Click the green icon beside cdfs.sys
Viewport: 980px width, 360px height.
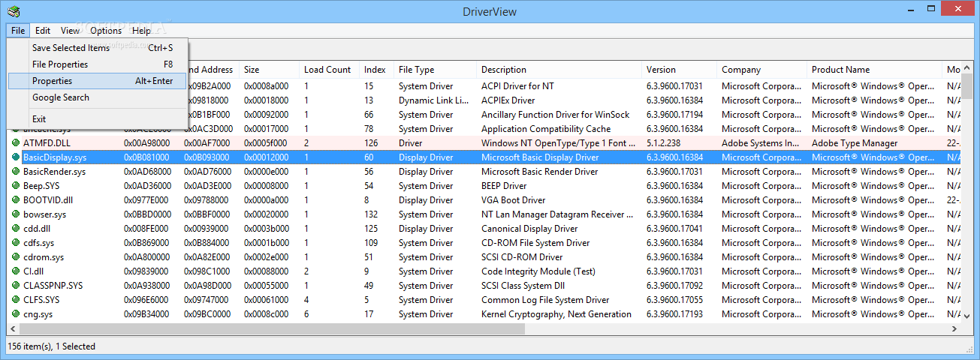pyautogui.click(x=16, y=243)
